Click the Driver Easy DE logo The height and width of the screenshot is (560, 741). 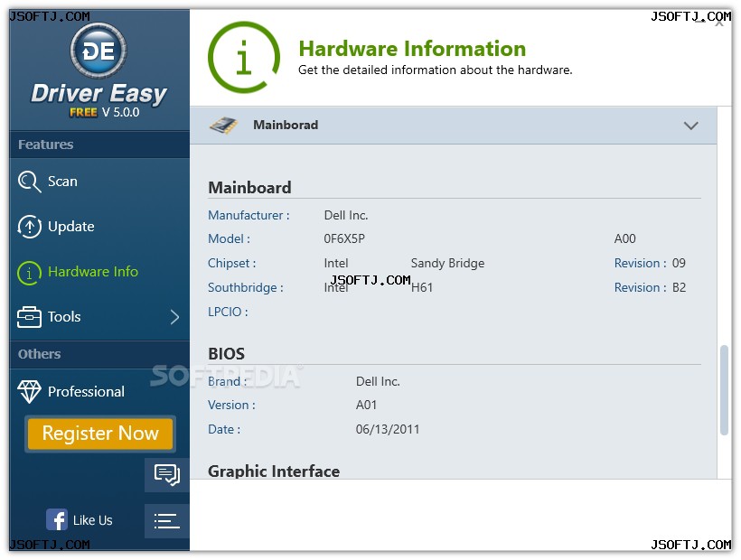[x=98, y=51]
